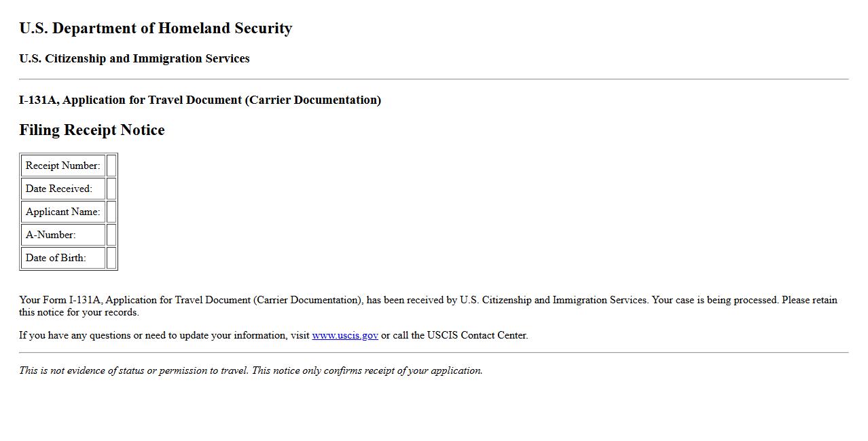The width and height of the screenshot is (868, 441).
Task: Select the Date of Birth label cell
Action: [63, 258]
